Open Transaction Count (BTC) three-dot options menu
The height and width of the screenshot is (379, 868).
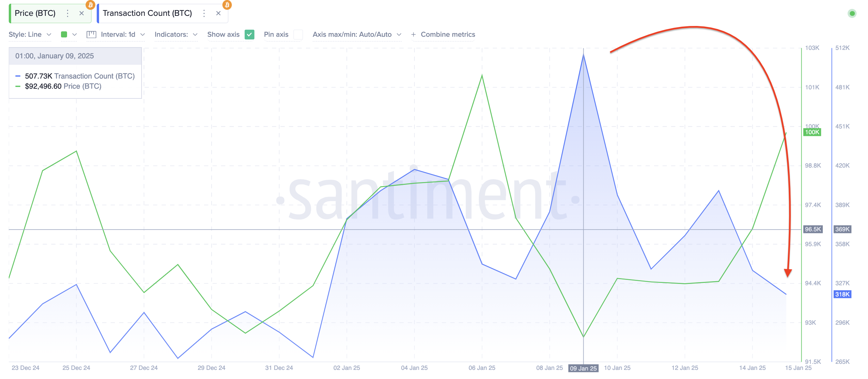point(204,13)
